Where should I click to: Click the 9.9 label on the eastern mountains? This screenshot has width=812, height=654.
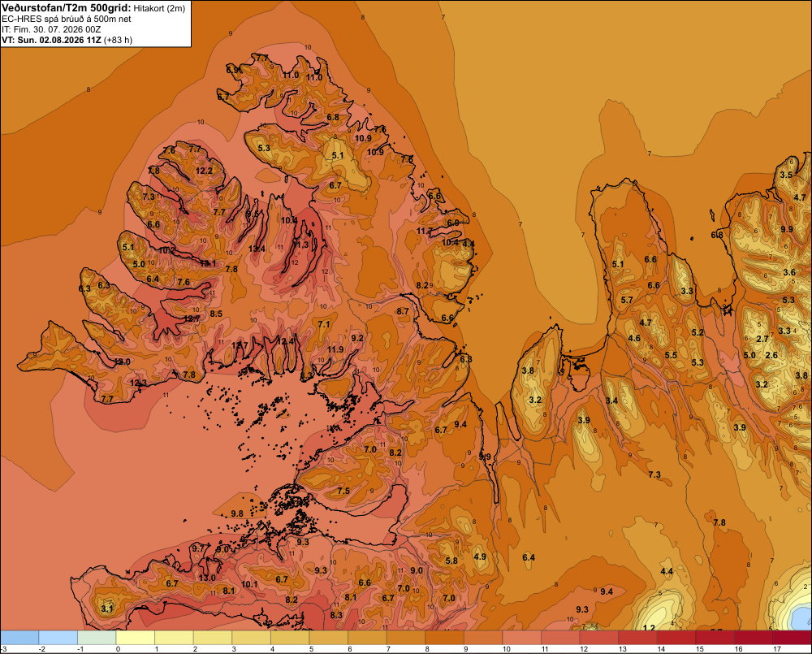click(x=787, y=229)
